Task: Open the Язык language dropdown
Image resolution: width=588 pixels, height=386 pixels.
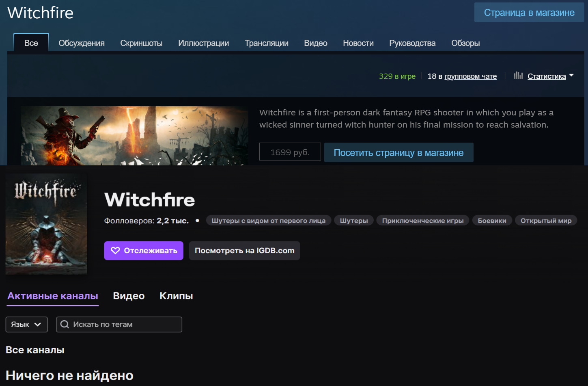Action: click(26, 324)
